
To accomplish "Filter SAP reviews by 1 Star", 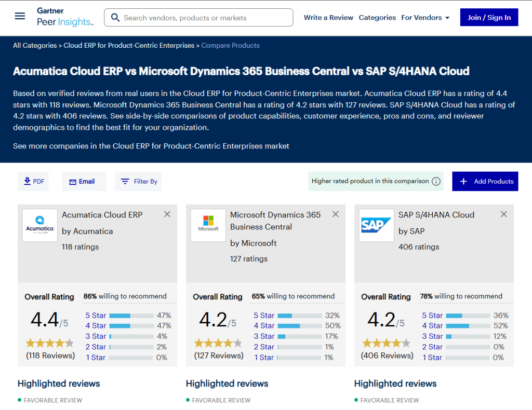I will pyautogui.click(x=432, y=357).
